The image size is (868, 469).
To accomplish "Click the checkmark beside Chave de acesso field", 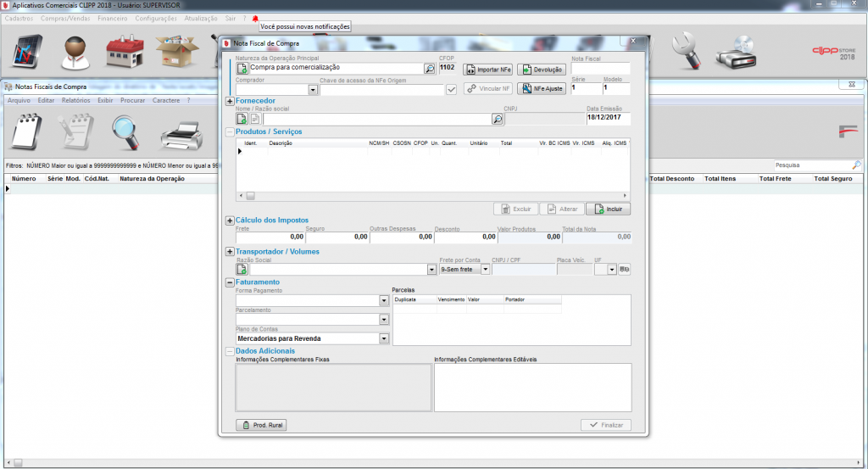I will click(452, 89).
